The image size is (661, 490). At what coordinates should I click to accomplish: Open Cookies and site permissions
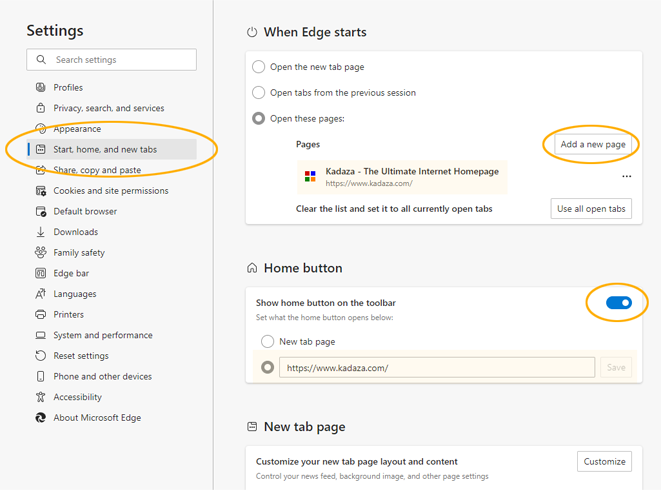(111, 191)
